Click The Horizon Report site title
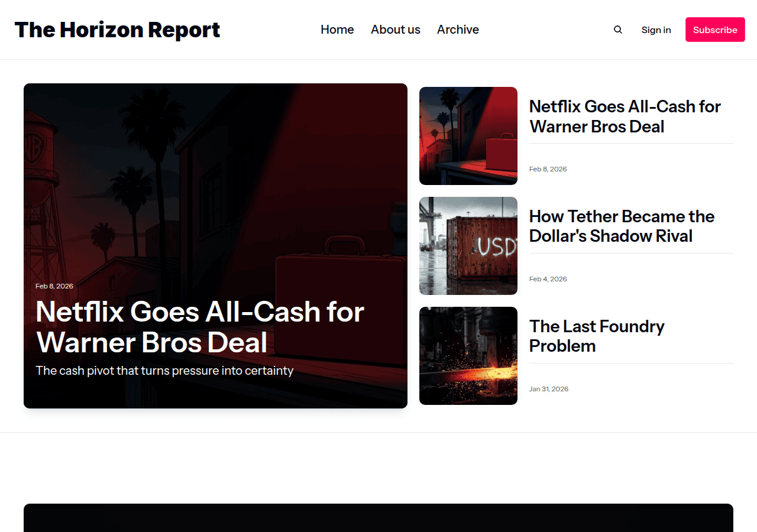757x532 pixels. [117, 30]
